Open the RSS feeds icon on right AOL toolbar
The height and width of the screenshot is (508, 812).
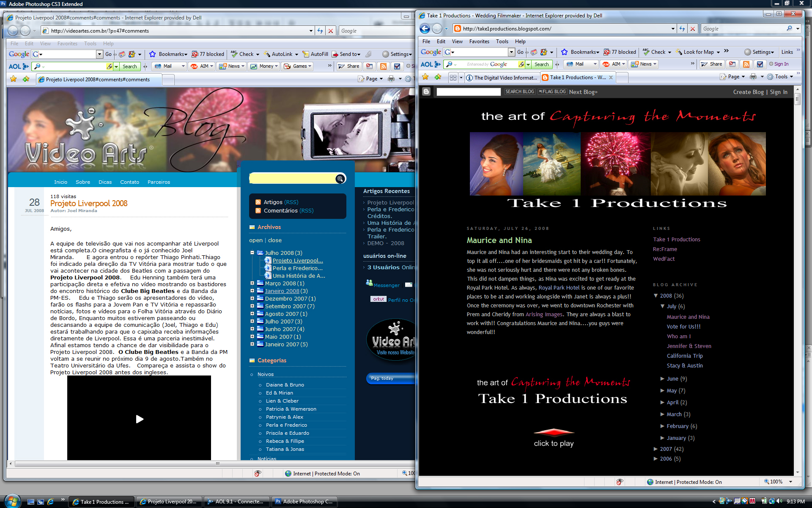click(746, 64)
